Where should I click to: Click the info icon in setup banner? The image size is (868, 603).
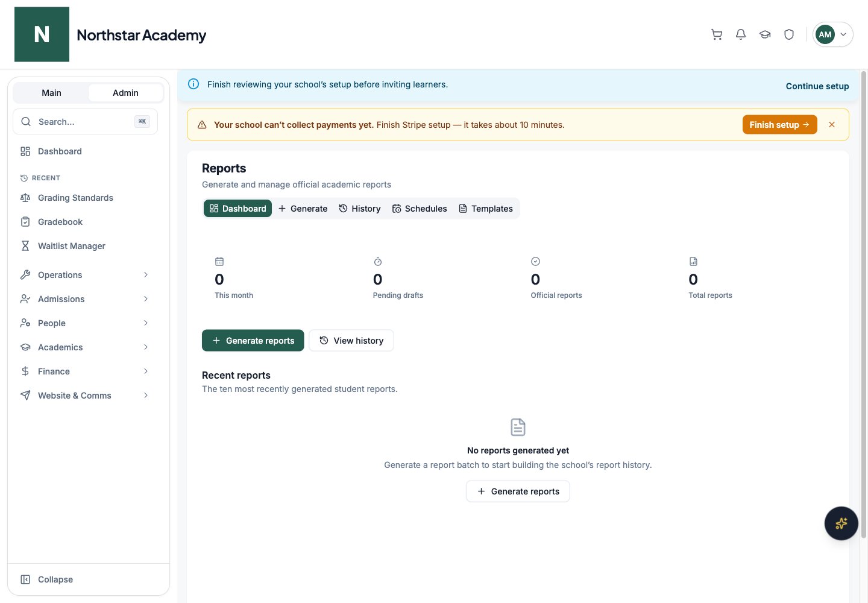coord(193,84)
